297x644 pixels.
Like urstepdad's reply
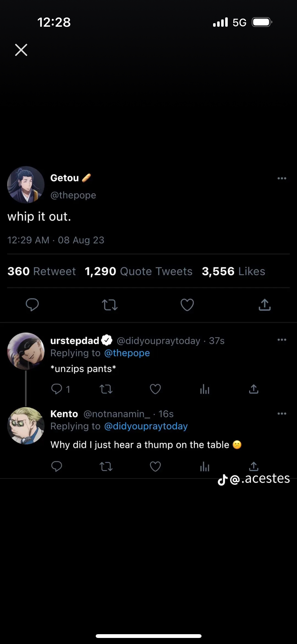[155, 389]
